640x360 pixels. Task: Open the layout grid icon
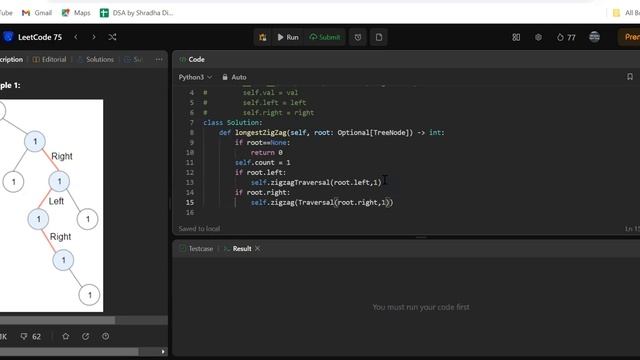(516, 37)
